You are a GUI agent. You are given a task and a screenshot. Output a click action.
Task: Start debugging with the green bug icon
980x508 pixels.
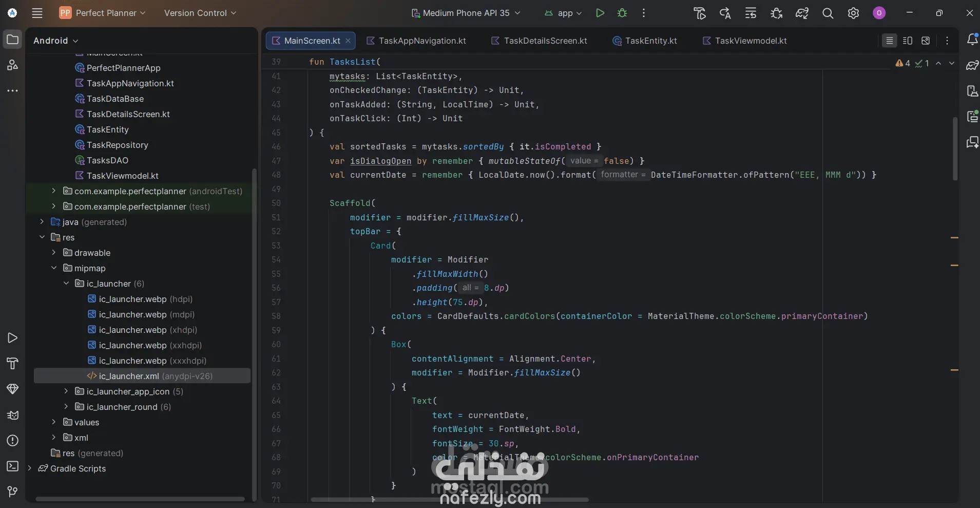[622, 13]
